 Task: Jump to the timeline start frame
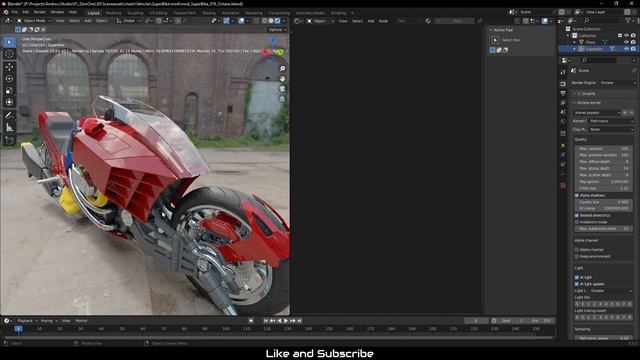(266, 321)
